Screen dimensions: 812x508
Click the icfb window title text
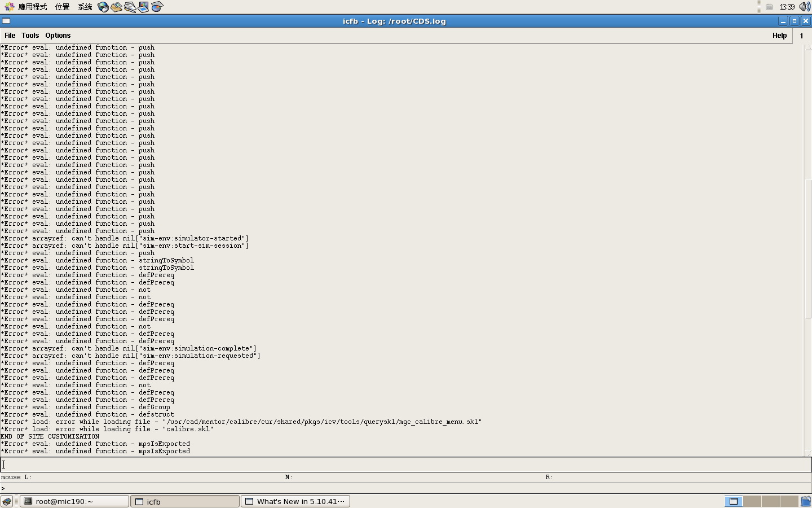click(x=394, y=21)
